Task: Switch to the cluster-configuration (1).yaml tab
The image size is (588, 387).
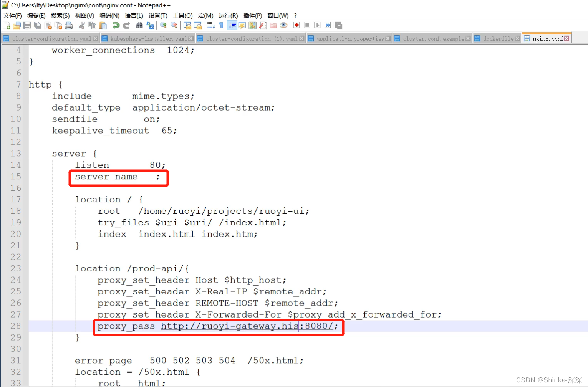Action: [x=252, y=38]
